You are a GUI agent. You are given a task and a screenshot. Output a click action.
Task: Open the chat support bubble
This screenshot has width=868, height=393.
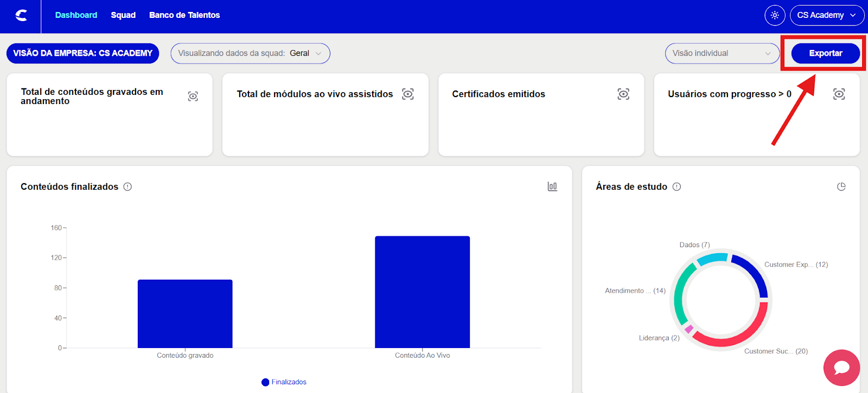point(841,368)
